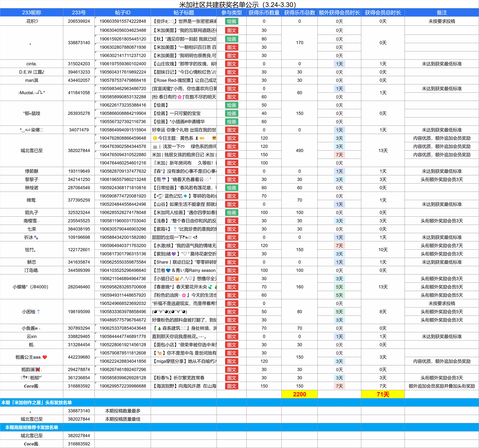Select the 帖子ID column header
Viewport: 479px width, 448px height.
tap(123, 13)
